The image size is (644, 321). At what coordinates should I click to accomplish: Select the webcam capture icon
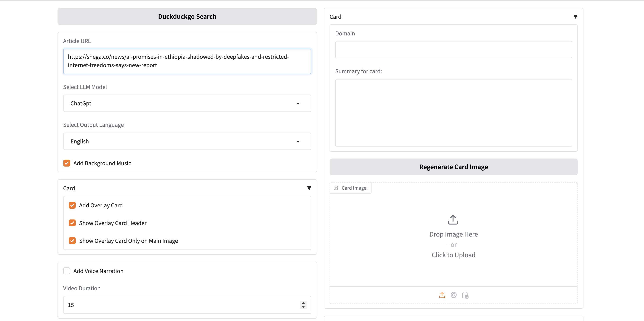pyautogui.click(x=453, y=295)
